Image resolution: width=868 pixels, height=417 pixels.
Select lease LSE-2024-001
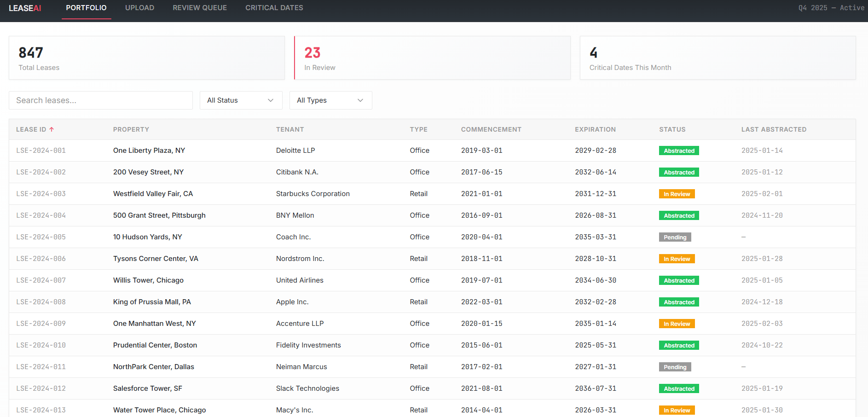pos(41,151)
